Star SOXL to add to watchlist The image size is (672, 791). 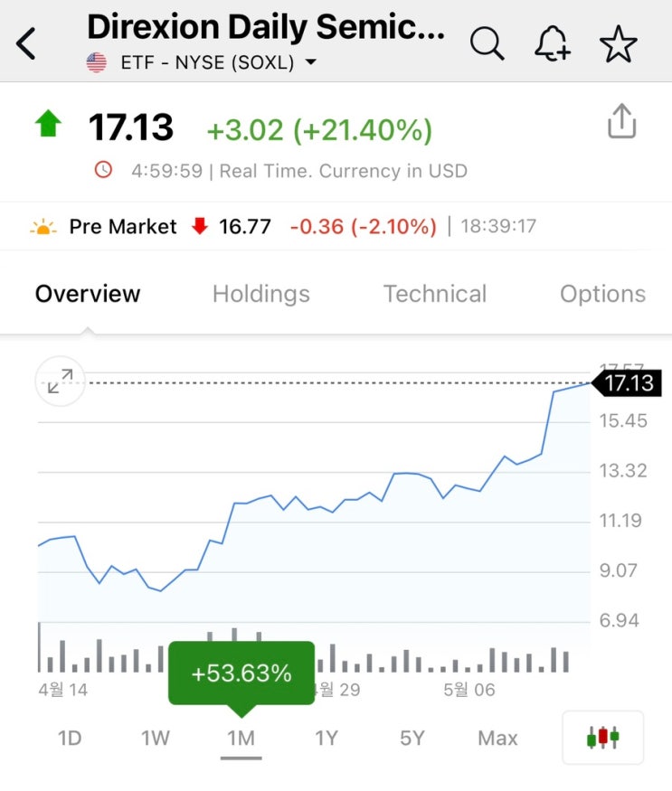pos(619,42)
